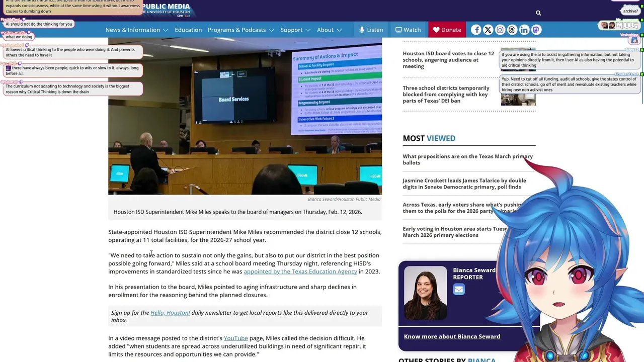This screenshot has width=644, height=362.
Task: Click chat message 'what we doing'
Action: (19, 37)
